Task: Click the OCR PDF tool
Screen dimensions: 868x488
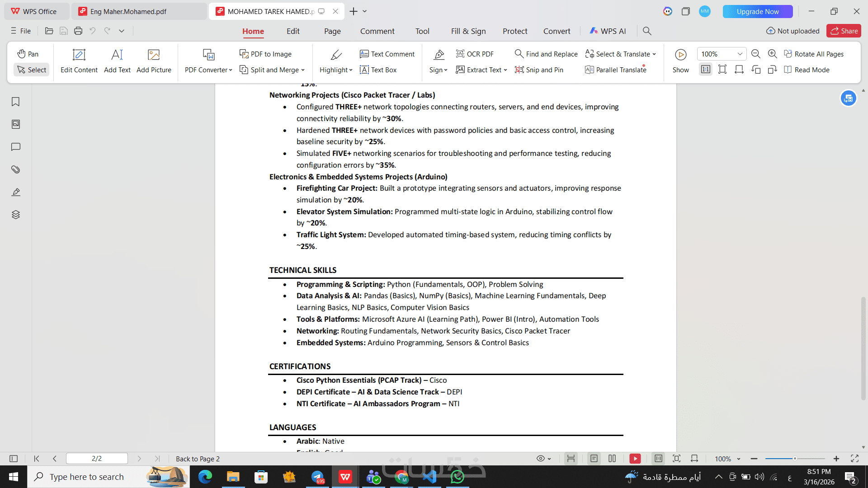Action: [x=475, y=54]
